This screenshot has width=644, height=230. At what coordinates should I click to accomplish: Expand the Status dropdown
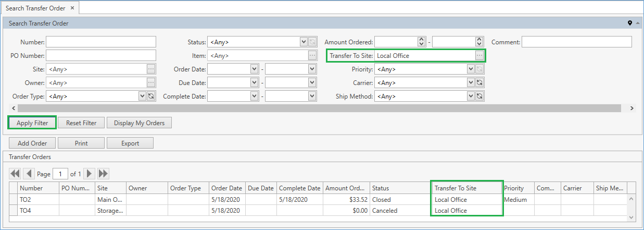coord(304,42)
